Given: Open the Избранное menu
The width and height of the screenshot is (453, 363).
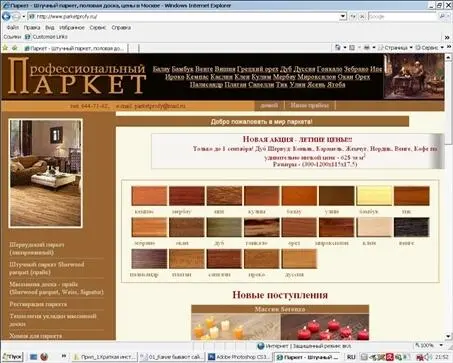Looking at the screenshot, I should tap(72, 28).
